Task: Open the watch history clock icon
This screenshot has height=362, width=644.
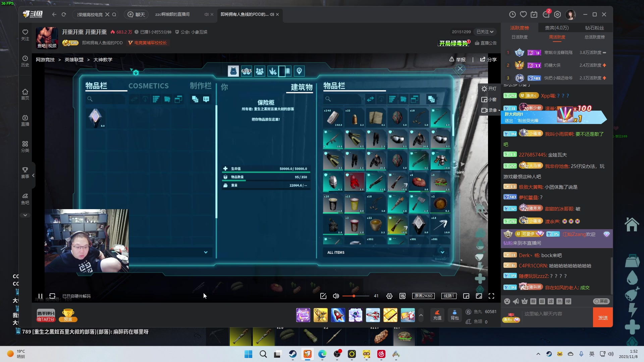Action: (x=513, y=14)
